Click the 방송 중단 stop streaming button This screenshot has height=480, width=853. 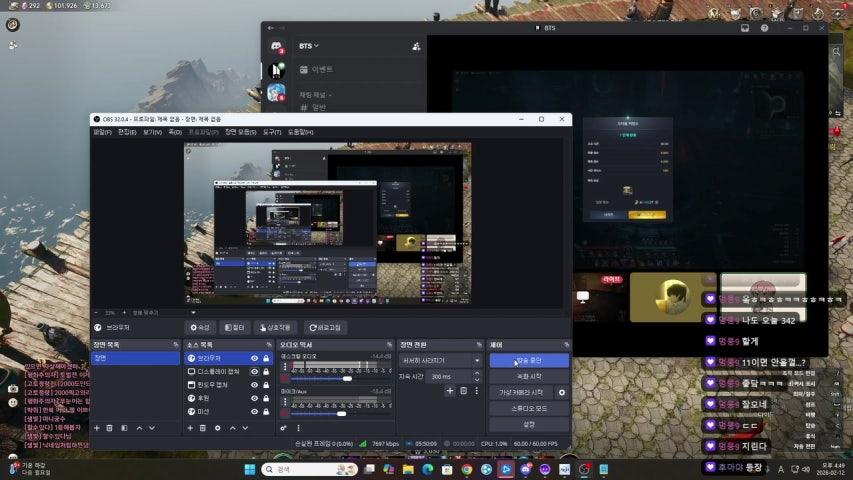pyautogui.click(x=529, y=361)
